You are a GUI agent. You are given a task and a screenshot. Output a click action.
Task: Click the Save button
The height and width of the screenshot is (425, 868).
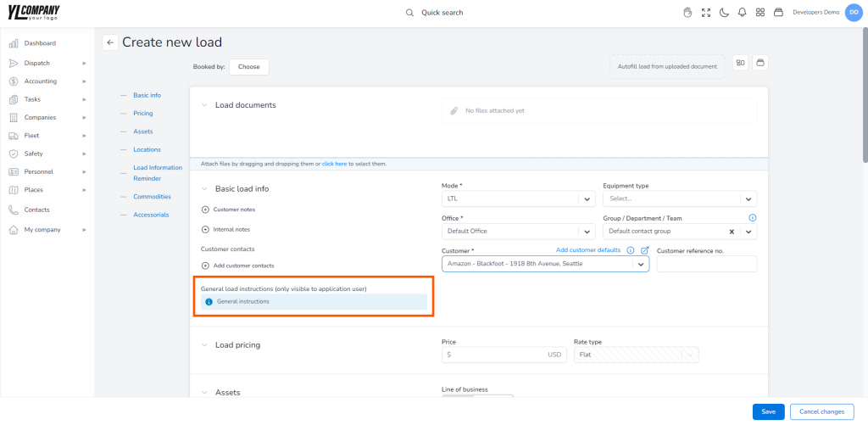tap(768, 411)
